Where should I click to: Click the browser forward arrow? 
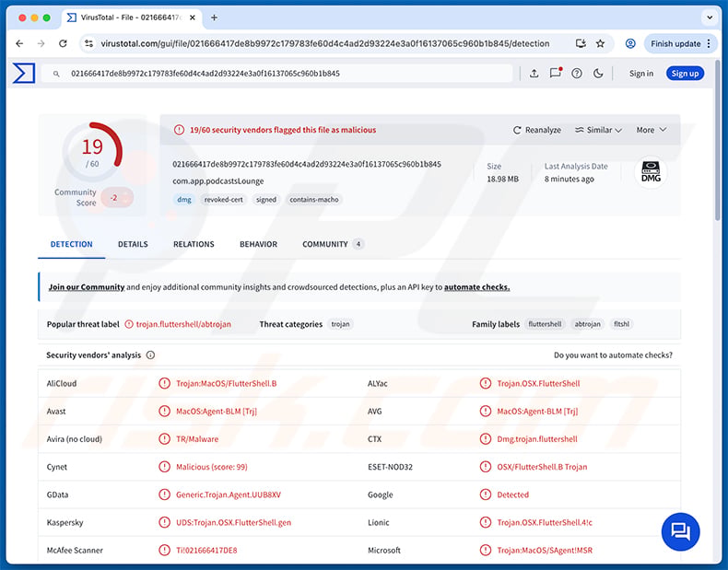pos(41,43)
